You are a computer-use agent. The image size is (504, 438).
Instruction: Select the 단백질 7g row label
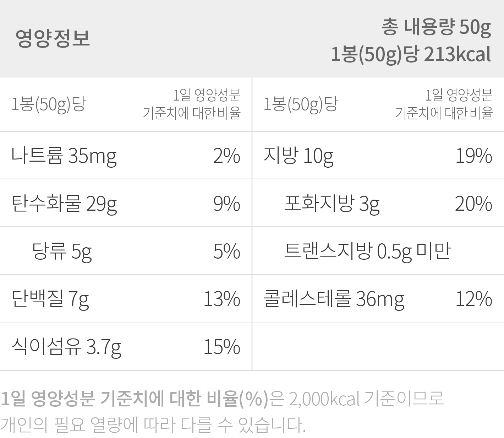pos(50,299)
